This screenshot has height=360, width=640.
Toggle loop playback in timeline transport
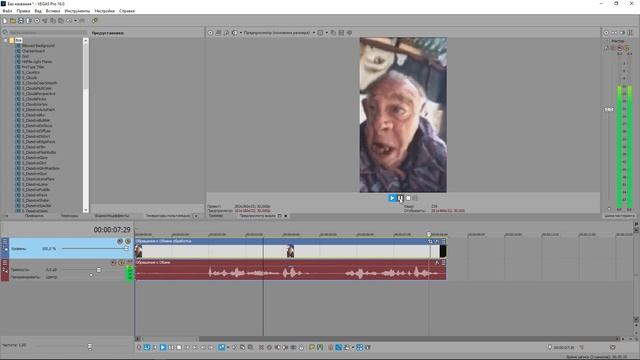[147, 347]
